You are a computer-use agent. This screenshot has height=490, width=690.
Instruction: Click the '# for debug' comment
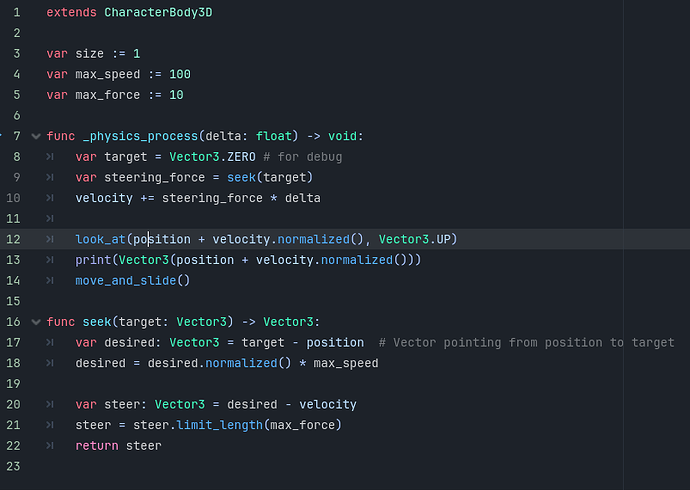point(303,157)
